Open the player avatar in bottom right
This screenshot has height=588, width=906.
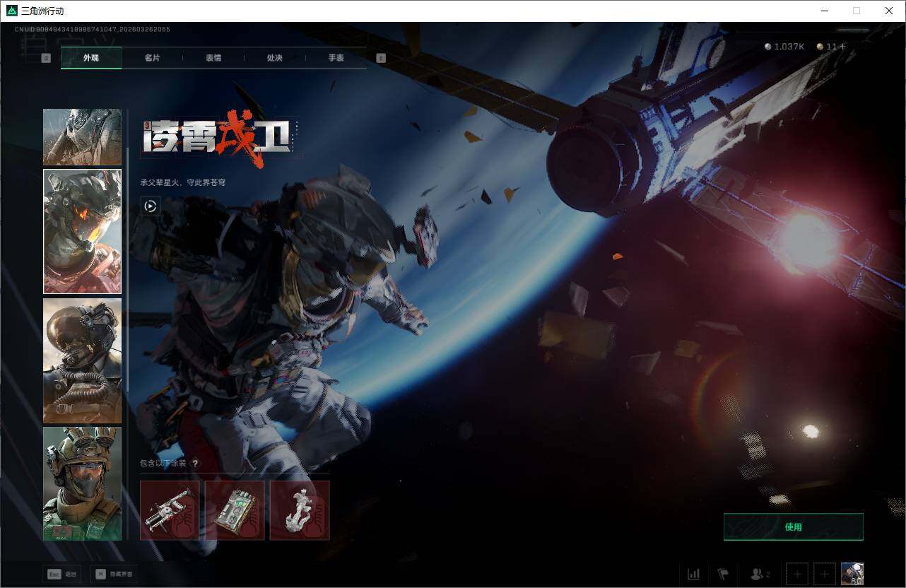tap(852, 574)
